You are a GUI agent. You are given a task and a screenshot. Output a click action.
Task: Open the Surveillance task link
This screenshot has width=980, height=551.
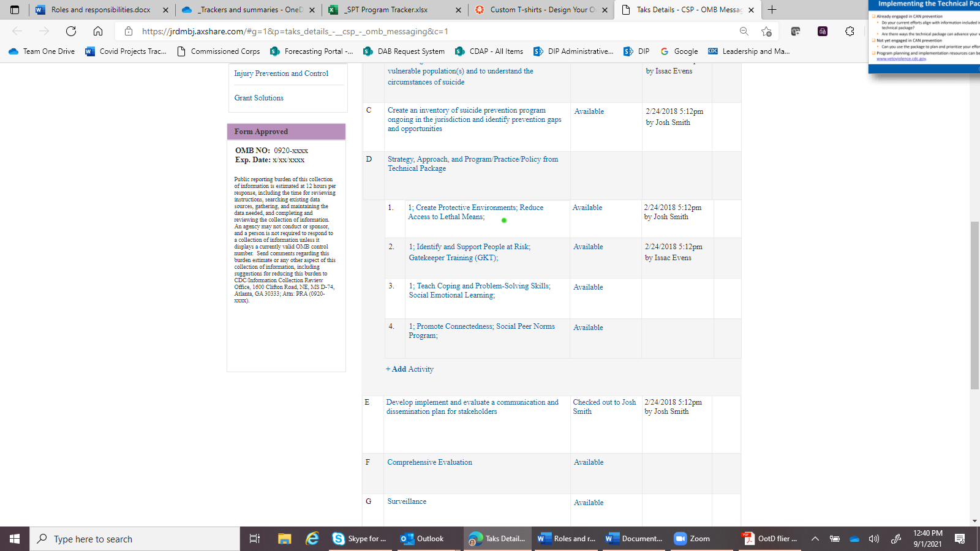point(407,501)
